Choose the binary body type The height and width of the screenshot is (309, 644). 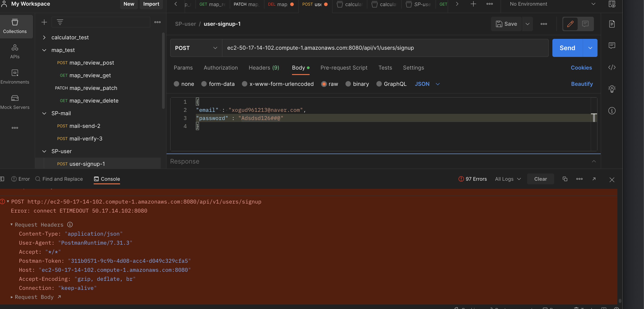[348, 84]
